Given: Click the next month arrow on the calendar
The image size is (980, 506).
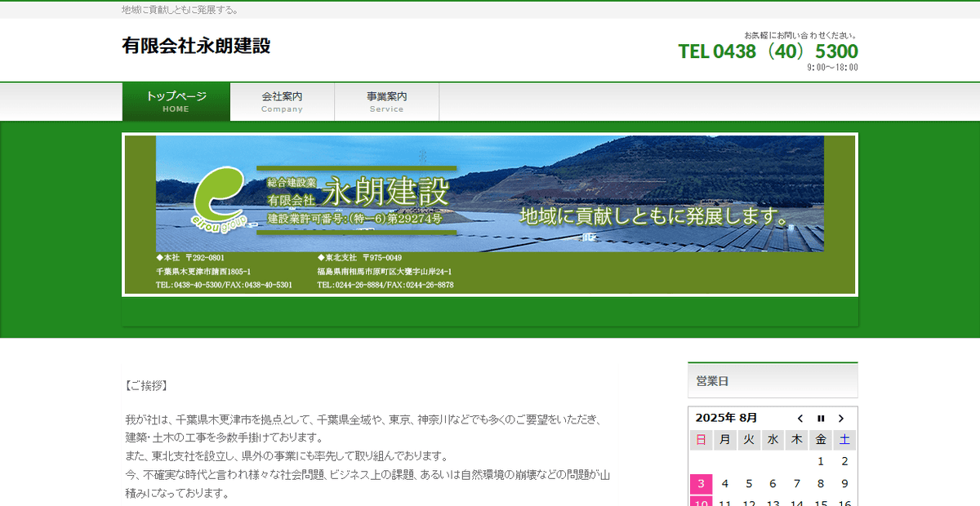Looking at the screenshot, I should [x=841, y=418].
